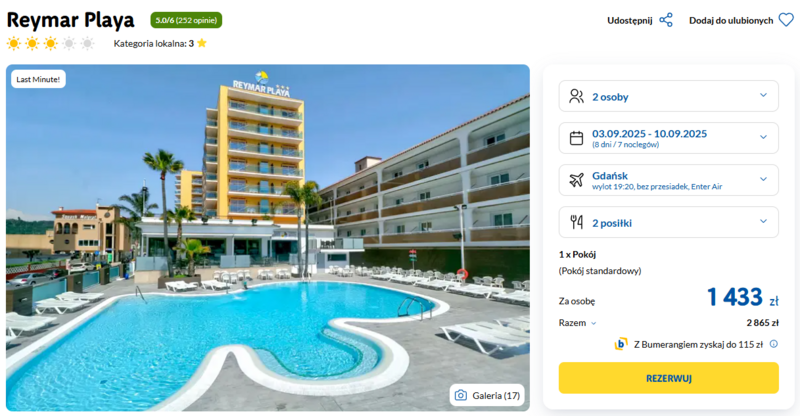Click the airplane icon beside Gdańsk
This screenshot has height=416, width=800.
pyautogui.click(x=576, y=180)
